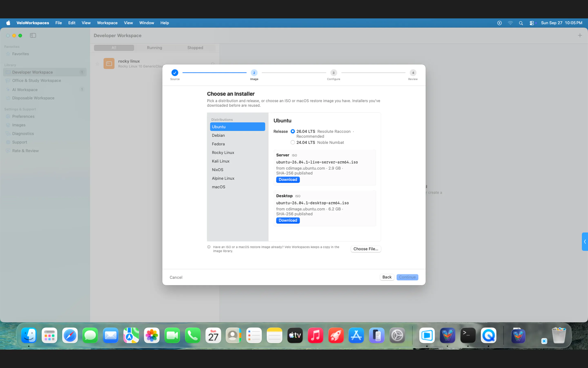This screenshot has width=588, height=368.
Task: Switch to the Stopped tab
Action: (x=195, y=48)
